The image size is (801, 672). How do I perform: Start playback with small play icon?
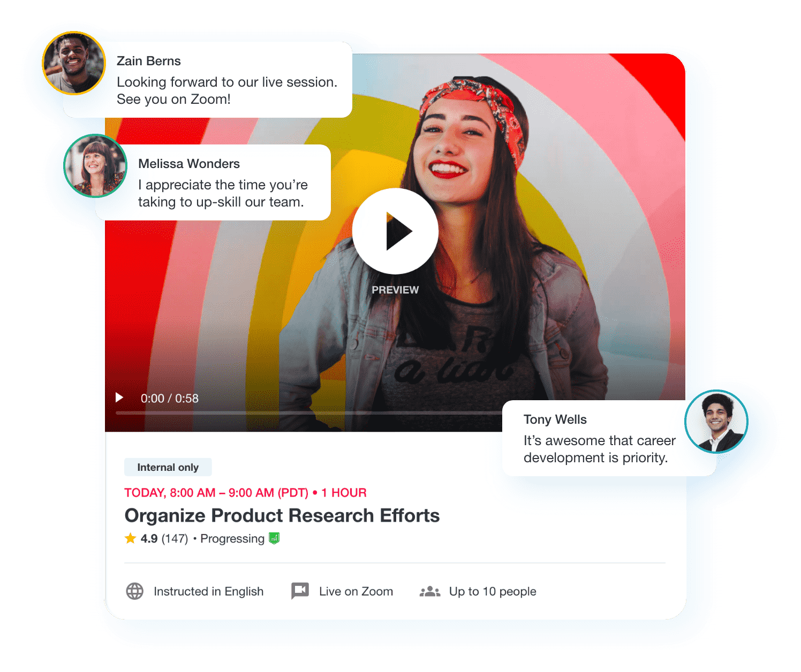tap(119, 398)
